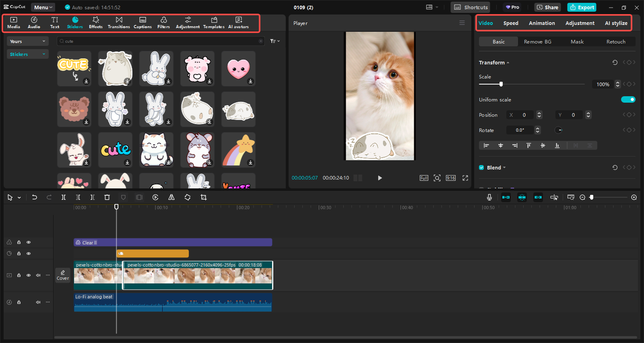Hide the main video track
Image resolution: width=644 pixels, height=343 pixels.
29,275
